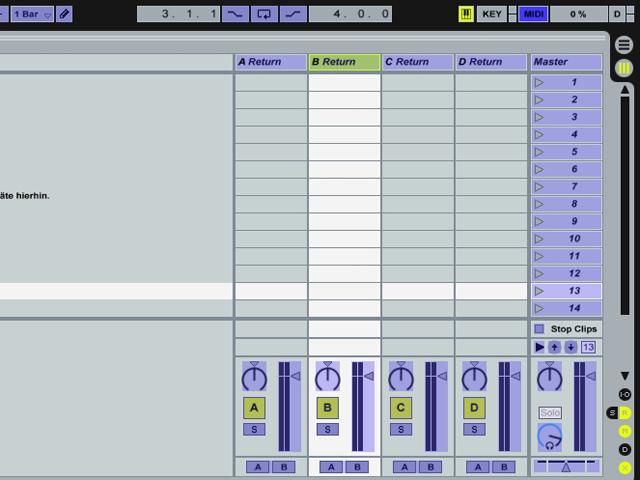Select the A Return track header

271,62
